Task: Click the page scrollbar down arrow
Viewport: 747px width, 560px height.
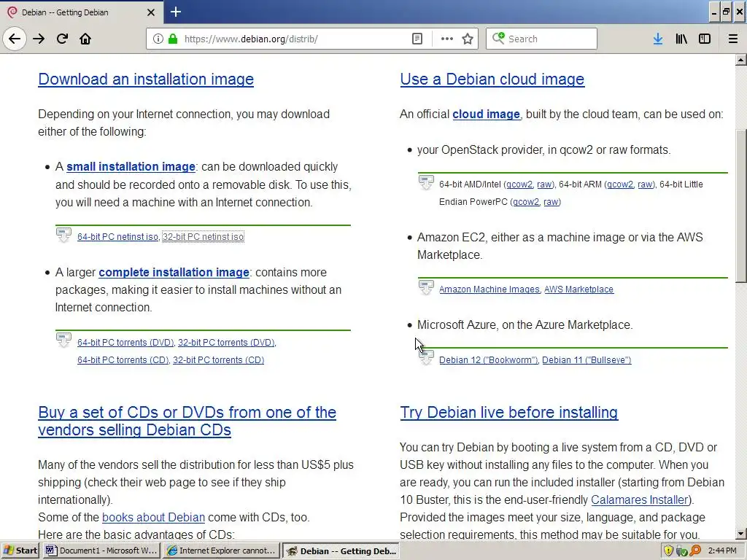Action: pyautogui.click(x=741, y=533)
